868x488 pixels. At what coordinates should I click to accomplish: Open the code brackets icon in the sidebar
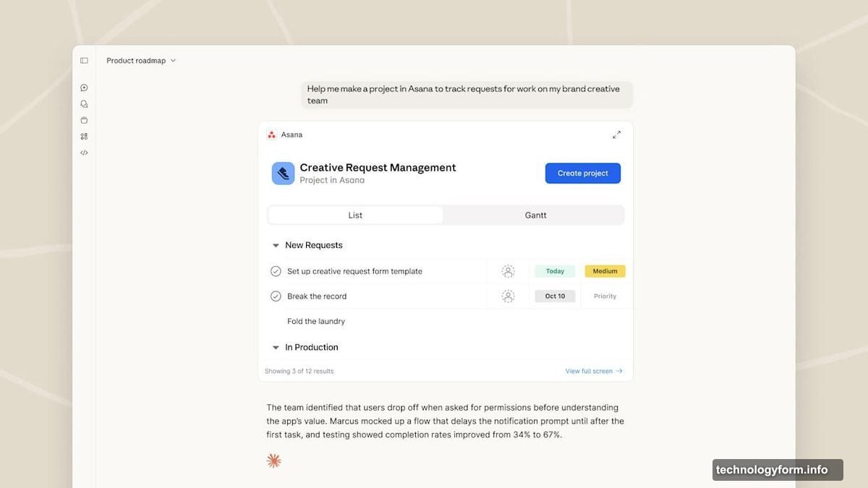(x=84, y=153)
